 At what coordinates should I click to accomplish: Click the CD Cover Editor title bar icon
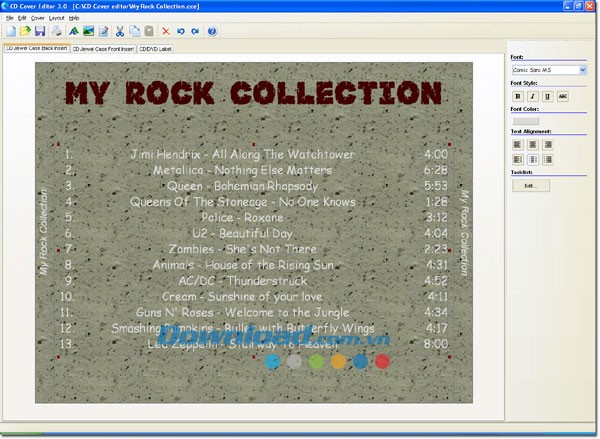click(x=5, y=6)
